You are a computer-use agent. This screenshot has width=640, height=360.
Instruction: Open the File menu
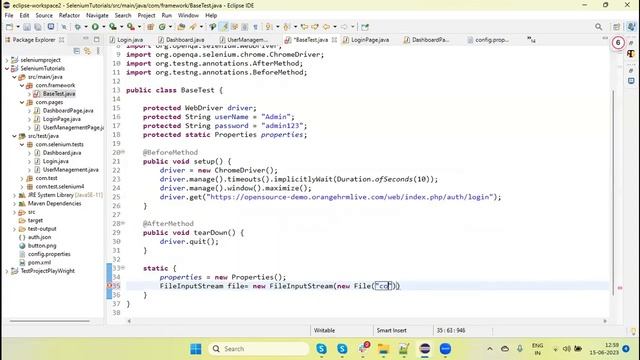point(9,16)
